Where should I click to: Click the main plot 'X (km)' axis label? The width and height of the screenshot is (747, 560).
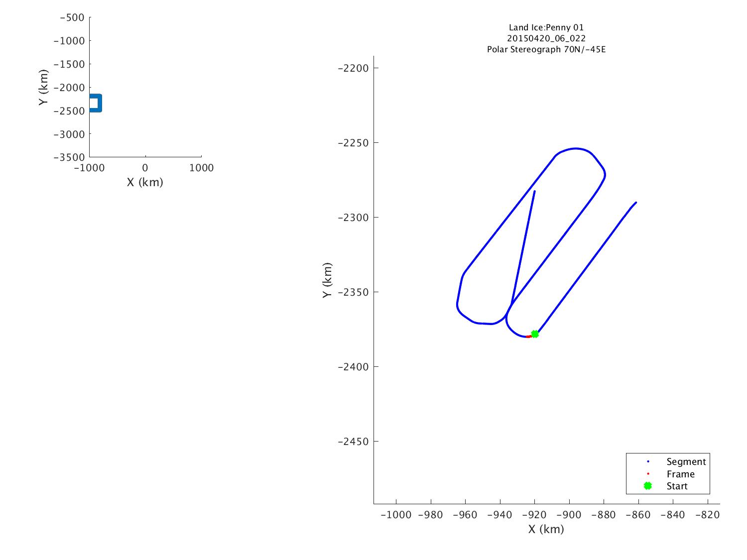click(546, 529)
